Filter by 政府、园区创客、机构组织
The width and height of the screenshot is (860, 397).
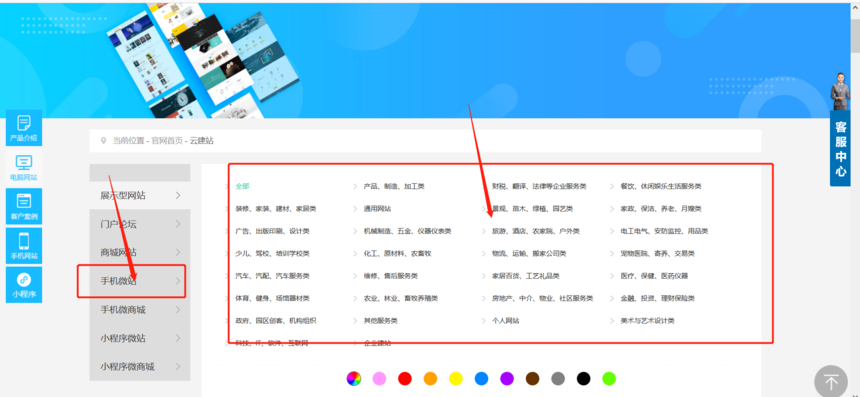click(276, 321)
